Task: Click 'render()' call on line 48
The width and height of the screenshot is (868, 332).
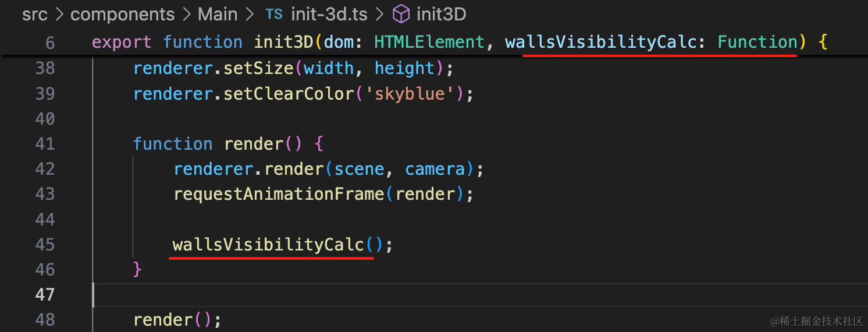Action: (172, 319)
